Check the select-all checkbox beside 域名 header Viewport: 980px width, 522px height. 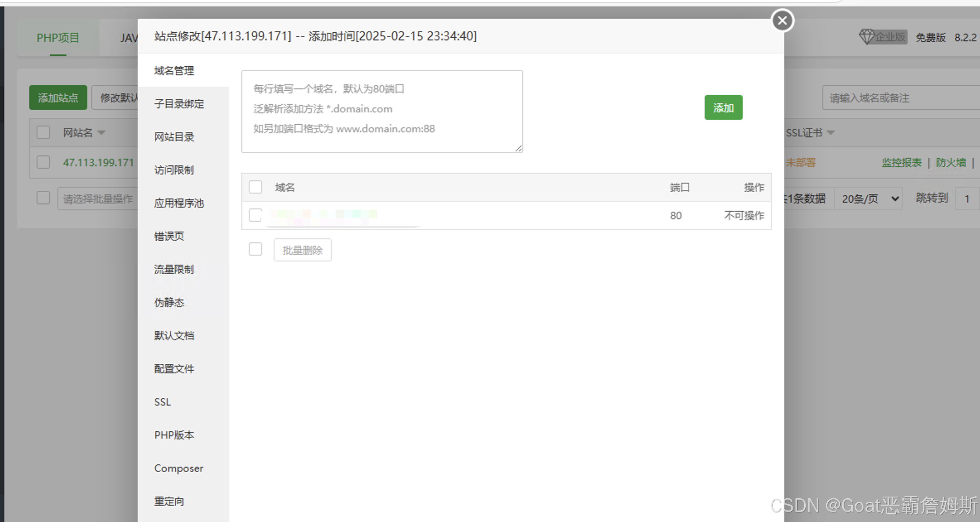coord(255,187)
